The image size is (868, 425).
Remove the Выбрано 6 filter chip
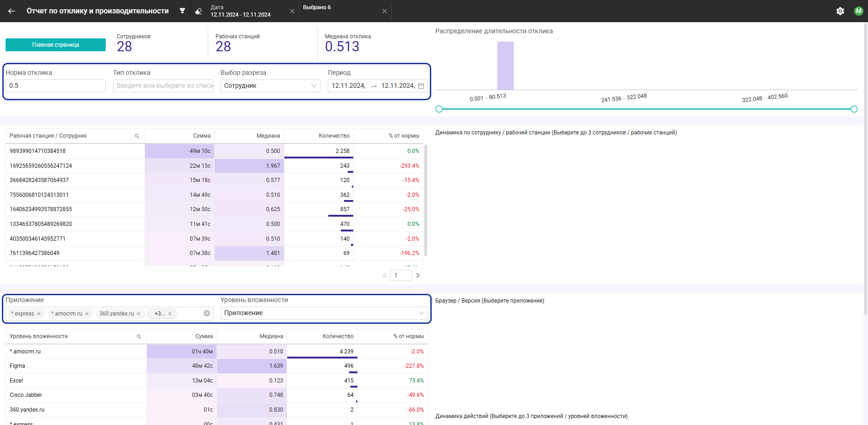point(385,11)
